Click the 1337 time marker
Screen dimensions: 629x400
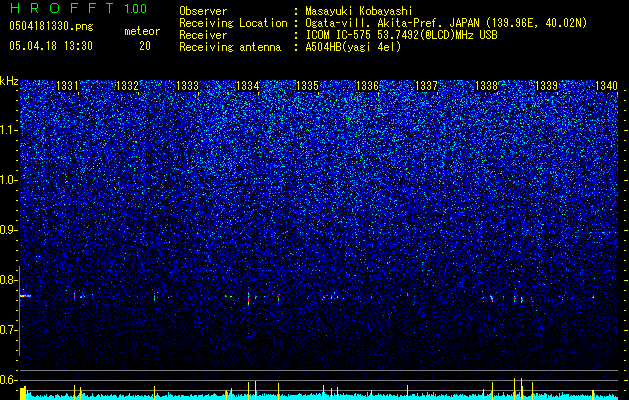click(426, 86)
